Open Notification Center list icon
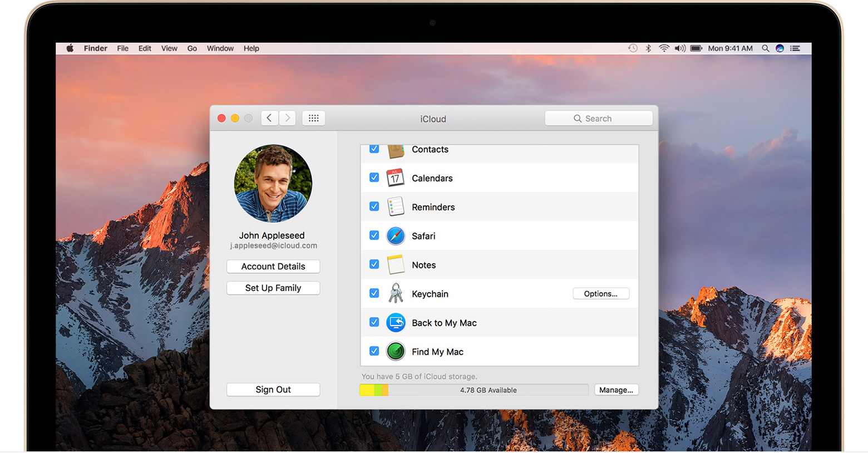This screenshot has height=453, width=868. pyautogui.click(x=796, y=48)
